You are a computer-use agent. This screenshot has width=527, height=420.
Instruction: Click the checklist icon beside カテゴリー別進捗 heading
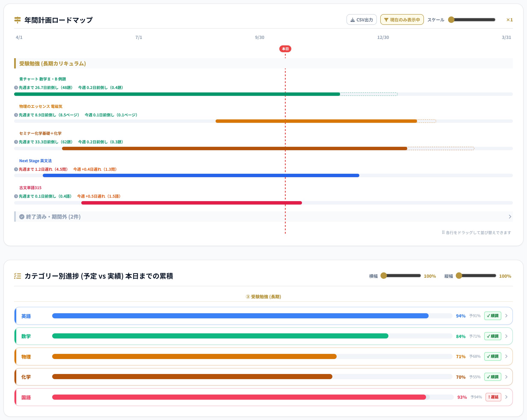[x=17, y=276]
